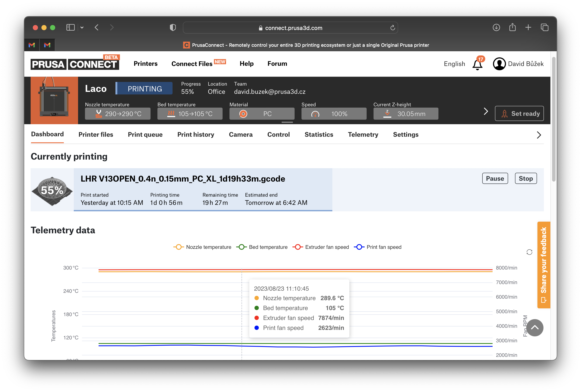Pause the current print
Image resolution: width=581 pixels, height=392 pixels.
tap(495, 179)
